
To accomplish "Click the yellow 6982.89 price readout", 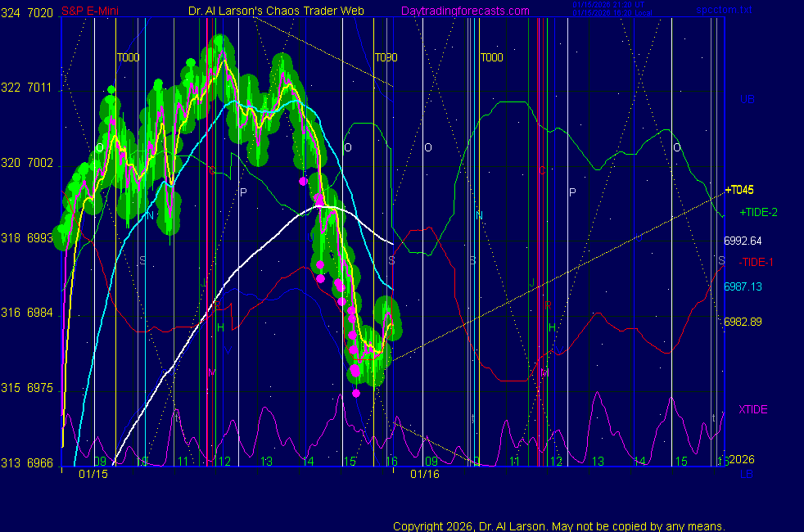I will pos(743,322).
